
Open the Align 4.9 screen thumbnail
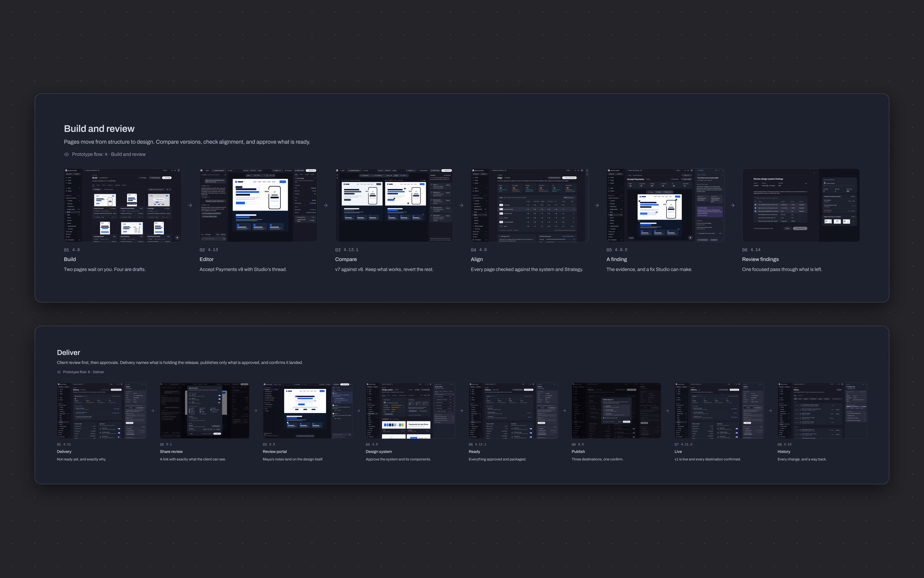(x=530, y=205)
